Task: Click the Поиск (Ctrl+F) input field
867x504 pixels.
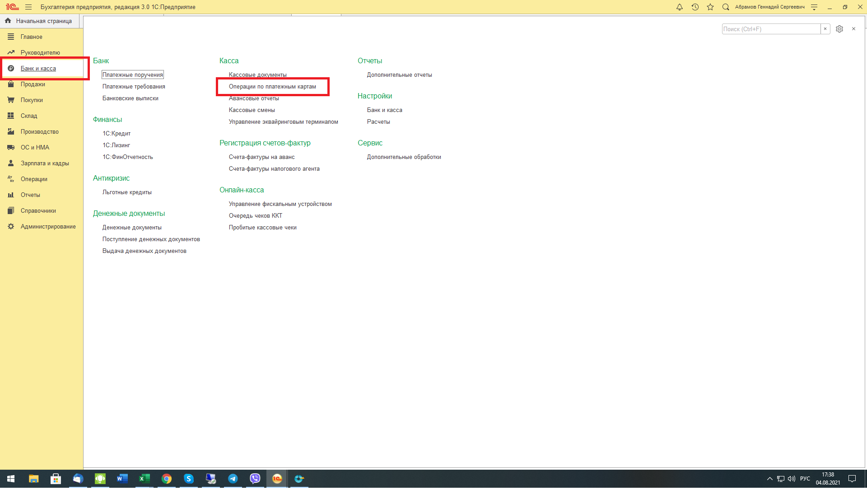Action: 771,29
